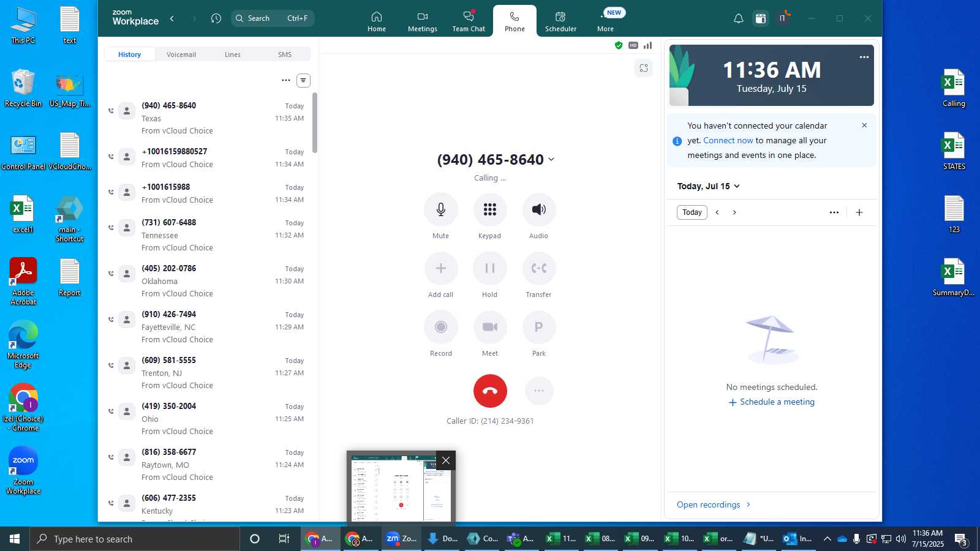Image resolution: width=980 pixels, height=551 pixels.
Task: Open the Windows notification center icon
Action: click(x=961, y=539)
